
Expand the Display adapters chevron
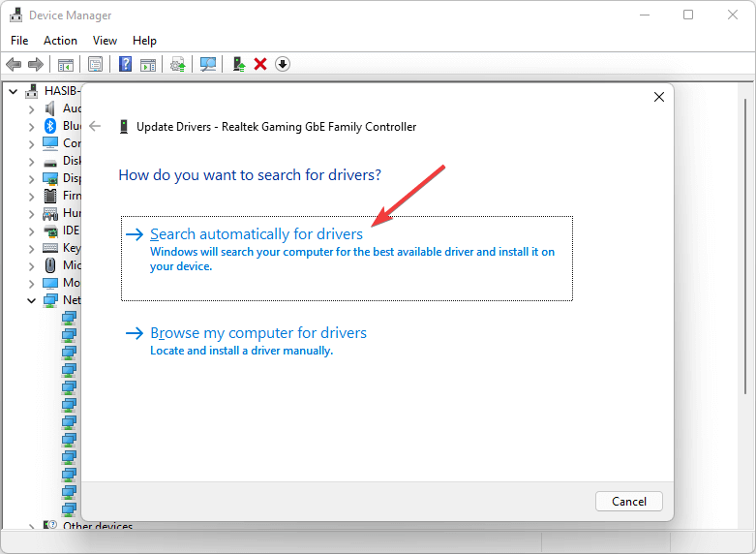tap(31, 179)
